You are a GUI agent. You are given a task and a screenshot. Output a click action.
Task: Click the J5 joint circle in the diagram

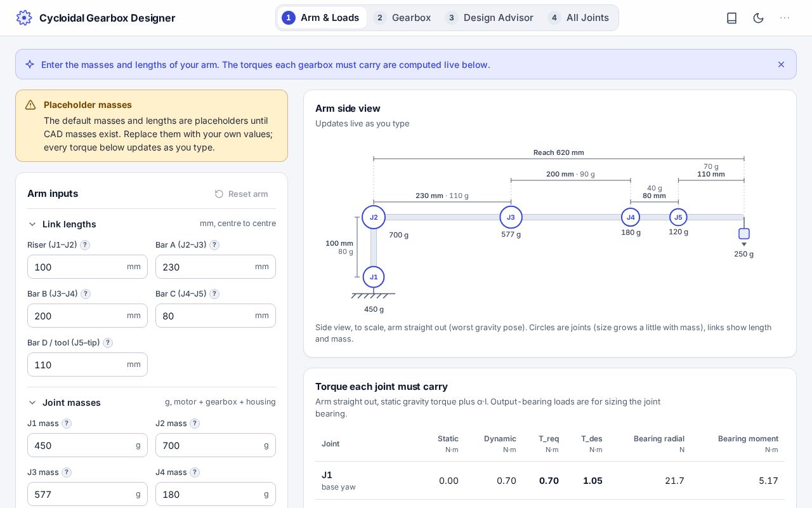(678, 217)
